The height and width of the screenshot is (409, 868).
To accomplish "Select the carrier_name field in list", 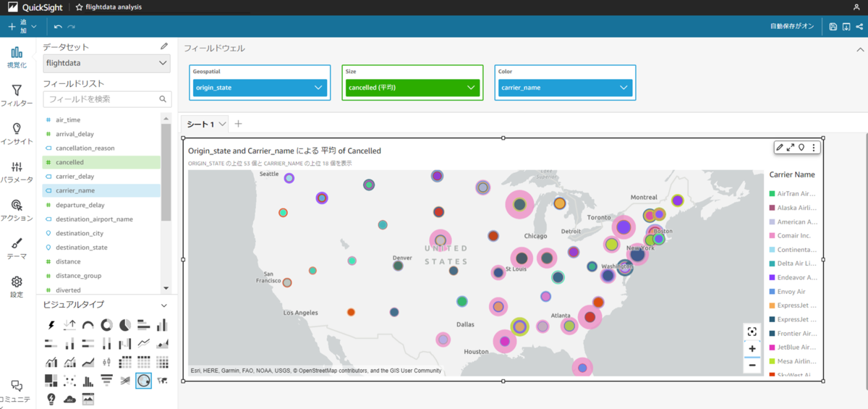I will coord(101,190).
